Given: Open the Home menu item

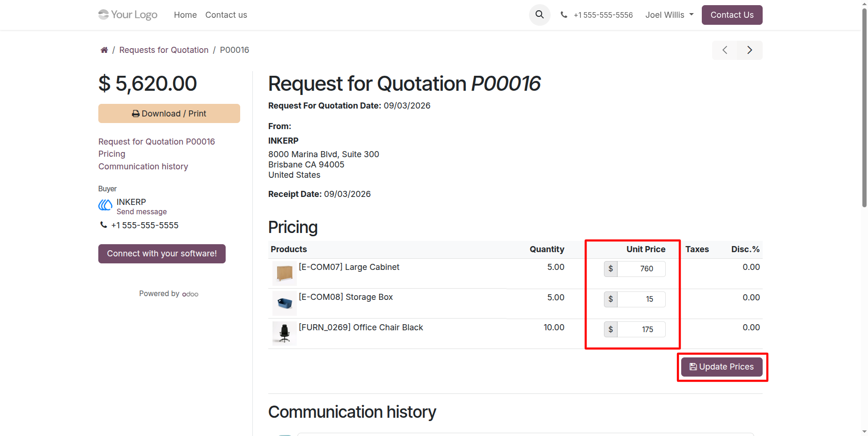Looking at the screenshot, I should click(185, 15).
